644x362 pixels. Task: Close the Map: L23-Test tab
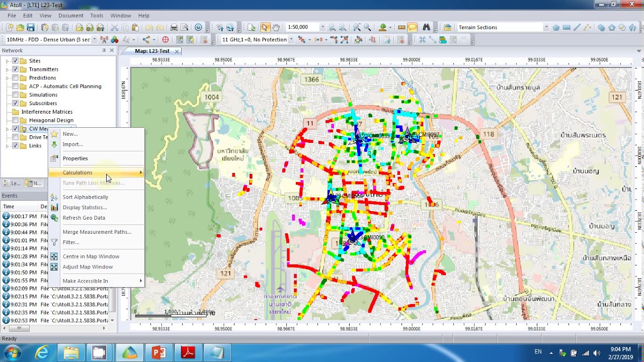(x=177, y=51)
